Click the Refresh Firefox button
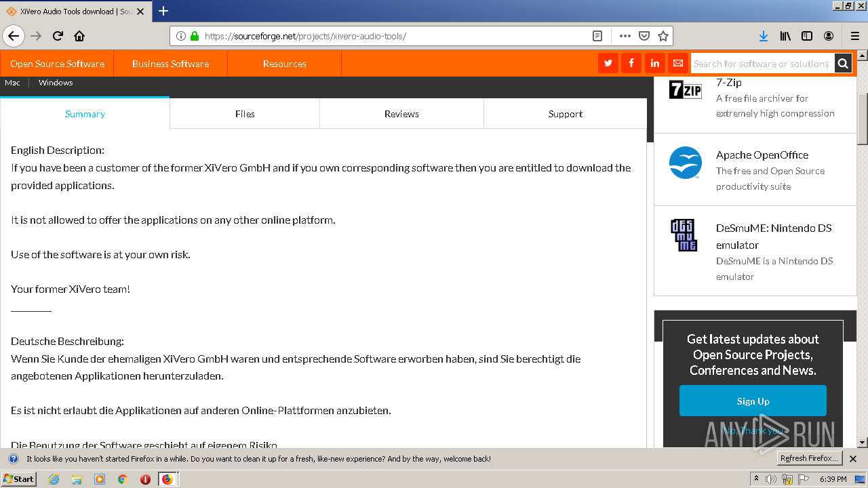Viewport: 868px width, 488px height. point(810,458)
